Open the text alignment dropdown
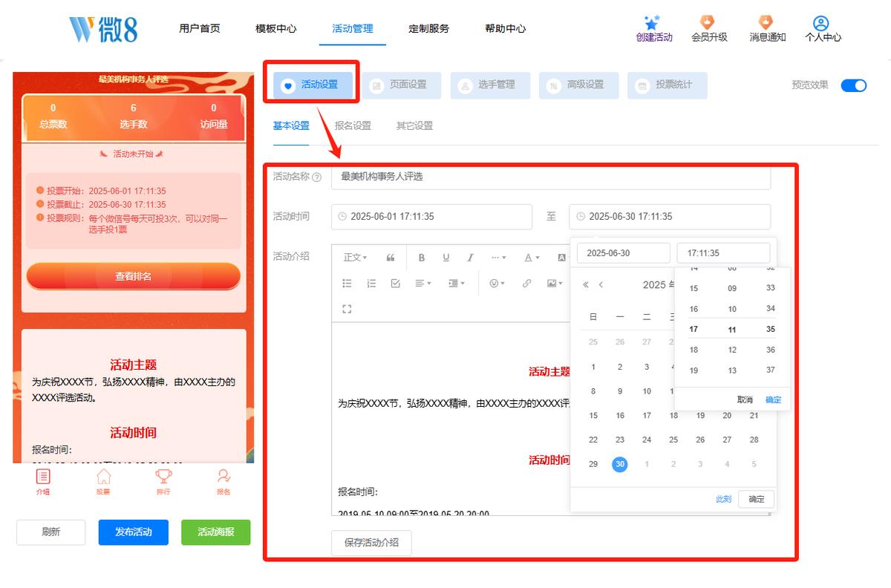891x588 pixels. (x=423, y=283)
